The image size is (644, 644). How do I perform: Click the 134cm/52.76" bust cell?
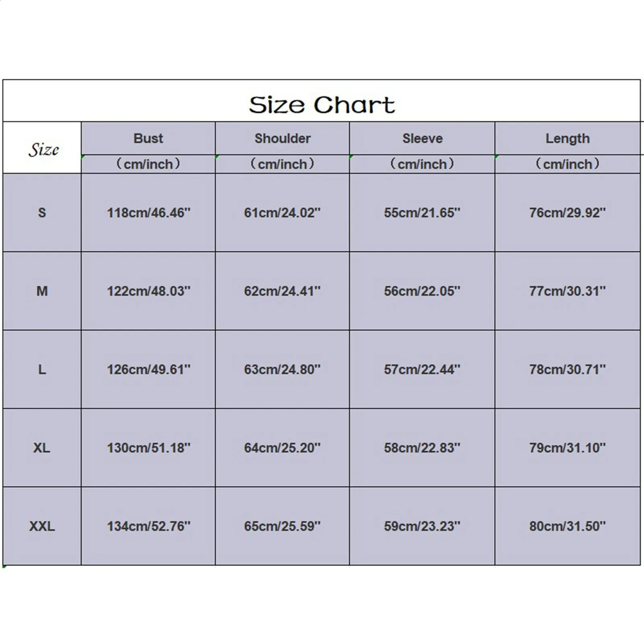coord(148,526)
